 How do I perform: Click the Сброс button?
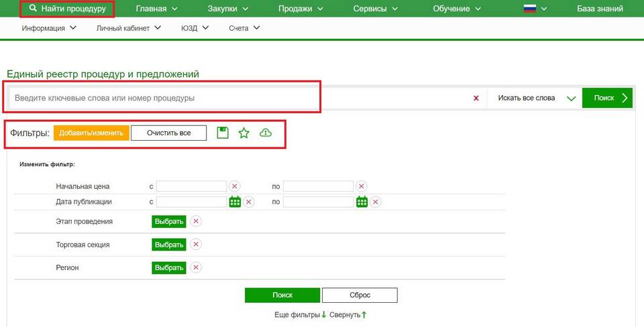click(x=360, y=295)
